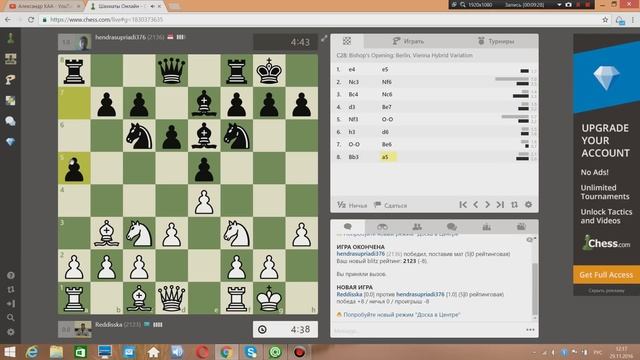
Task: Step forward one move
Action: click(487, 204)
